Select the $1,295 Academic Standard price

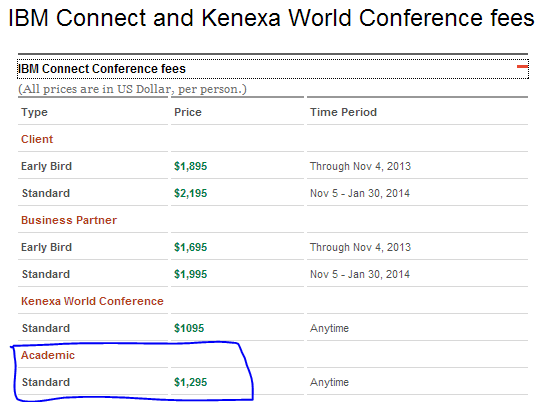click(191, 382)
